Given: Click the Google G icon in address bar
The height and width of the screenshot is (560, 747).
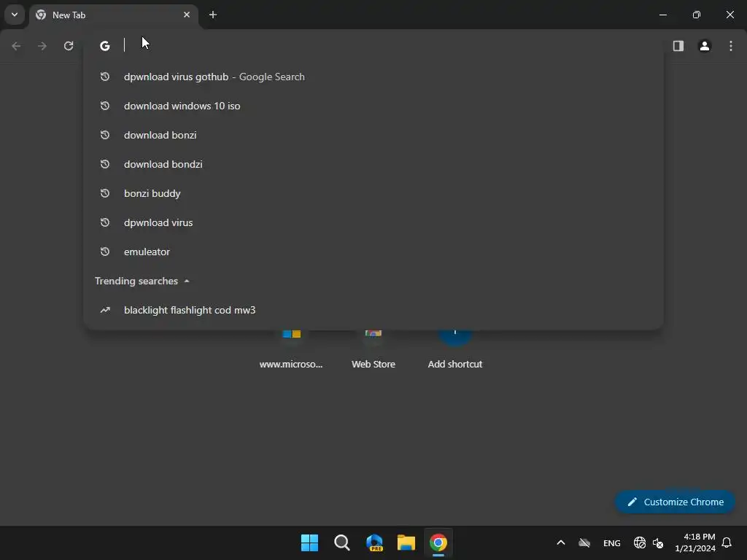Looking at the screenshot, I should (x=105, y=46).
